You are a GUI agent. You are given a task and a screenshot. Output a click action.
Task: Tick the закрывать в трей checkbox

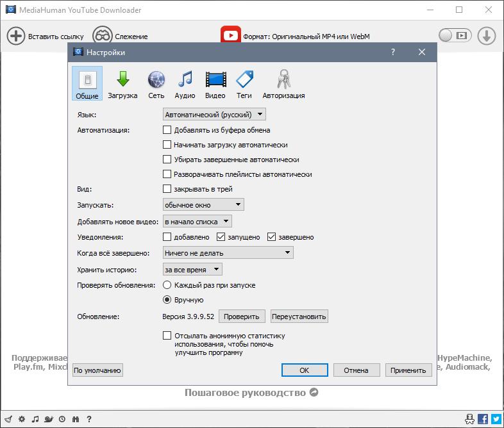click(167, 189)
